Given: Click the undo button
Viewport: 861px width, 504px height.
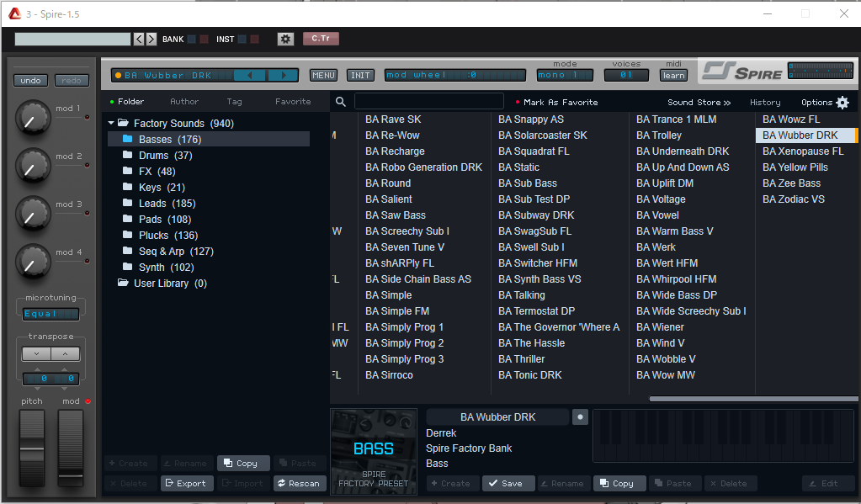Looking at the screenshot, I should [31, 81].
